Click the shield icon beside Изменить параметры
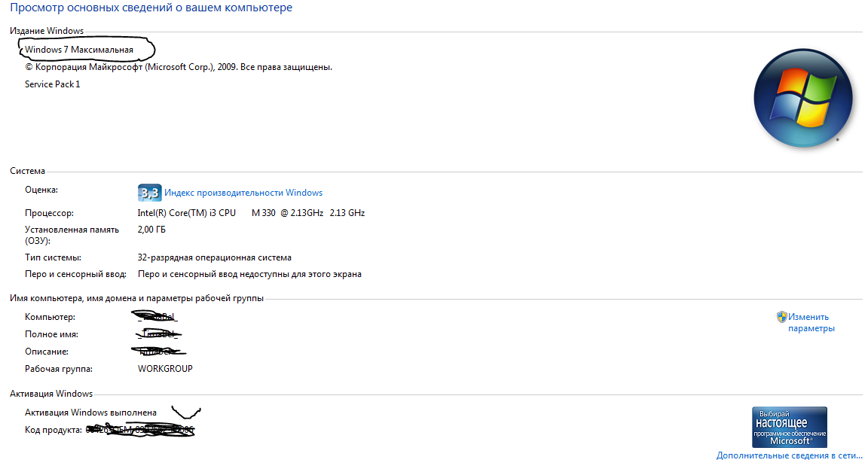 pyautogui.click(x=781, y=317)
